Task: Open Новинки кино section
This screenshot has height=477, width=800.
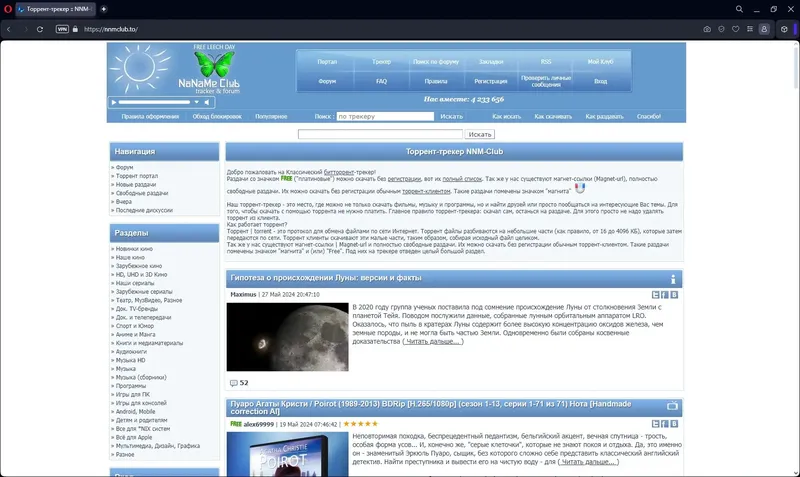Action: [x=134, y=249]
